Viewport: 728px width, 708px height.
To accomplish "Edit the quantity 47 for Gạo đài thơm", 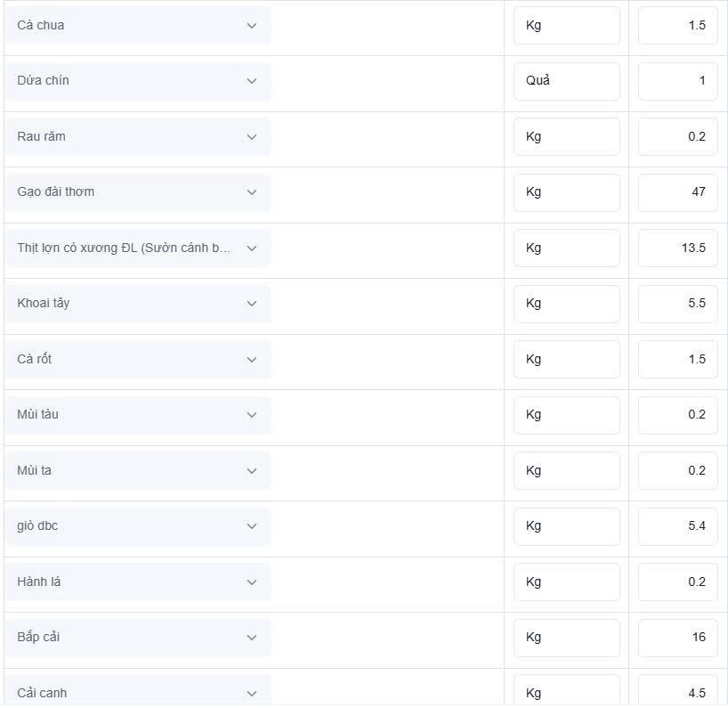I will [678, 192].
